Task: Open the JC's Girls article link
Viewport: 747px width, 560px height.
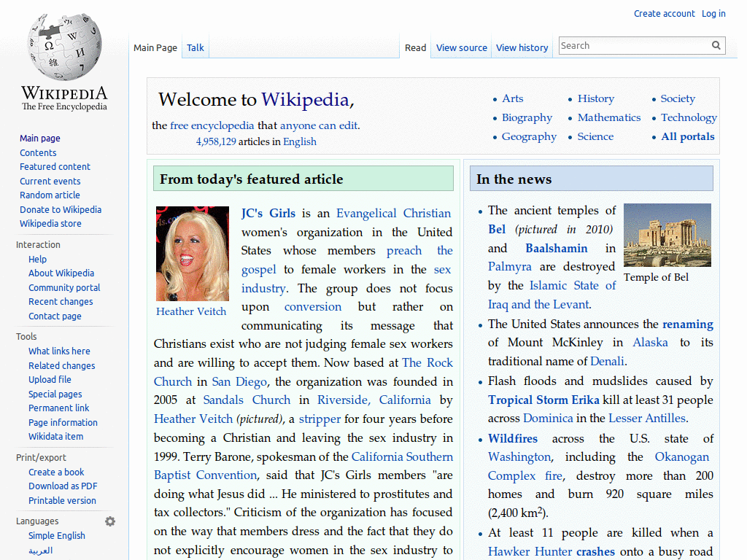Action: pyautogui.click(x=268, y=214)
